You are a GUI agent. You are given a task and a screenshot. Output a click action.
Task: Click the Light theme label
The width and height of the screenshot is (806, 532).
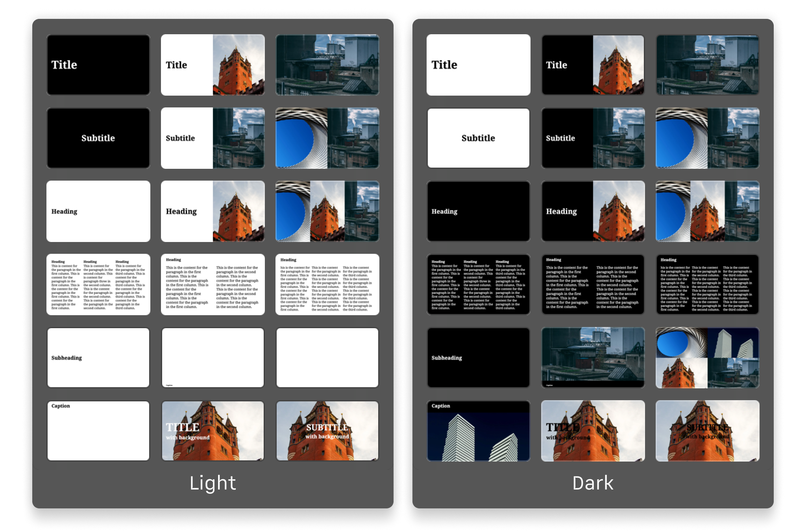[213, 483]
